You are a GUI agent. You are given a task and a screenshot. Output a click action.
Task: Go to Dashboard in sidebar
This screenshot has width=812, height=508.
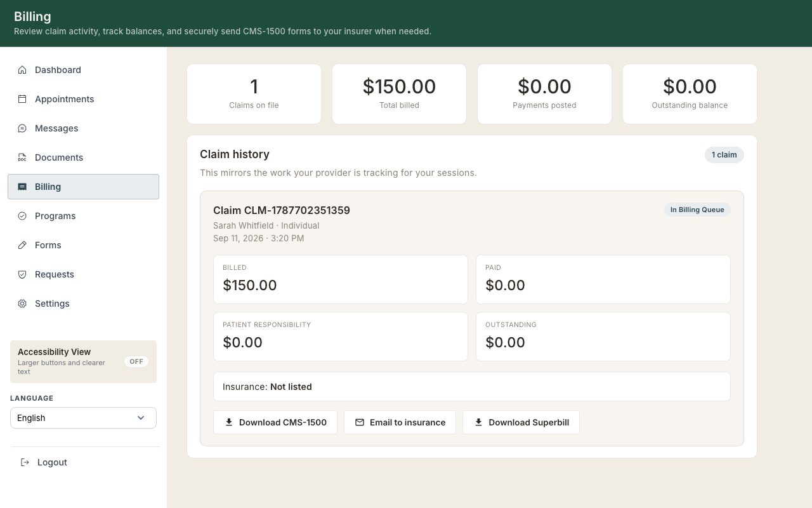click(x=83, y=70)
